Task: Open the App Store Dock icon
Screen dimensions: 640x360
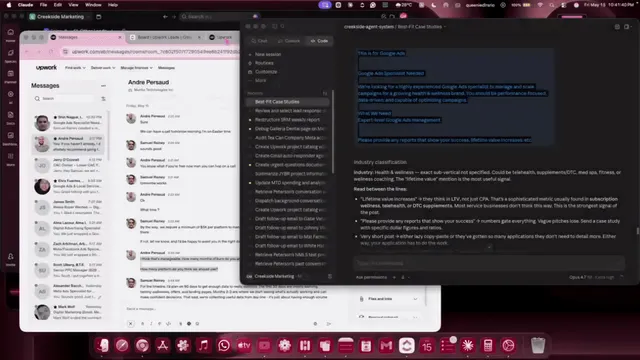Action: (162, 345)
